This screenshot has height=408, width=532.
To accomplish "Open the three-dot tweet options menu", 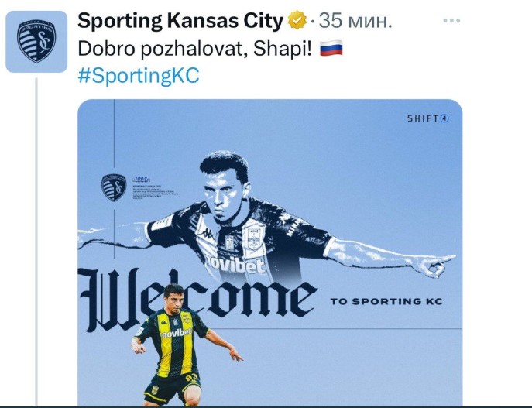I will [451, 21].
